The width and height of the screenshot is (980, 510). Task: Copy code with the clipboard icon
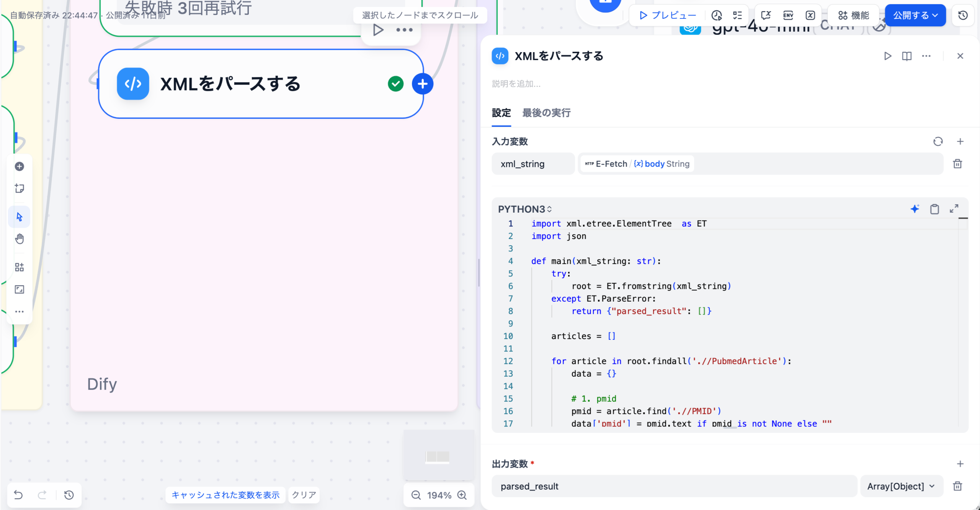pos(934,209)
